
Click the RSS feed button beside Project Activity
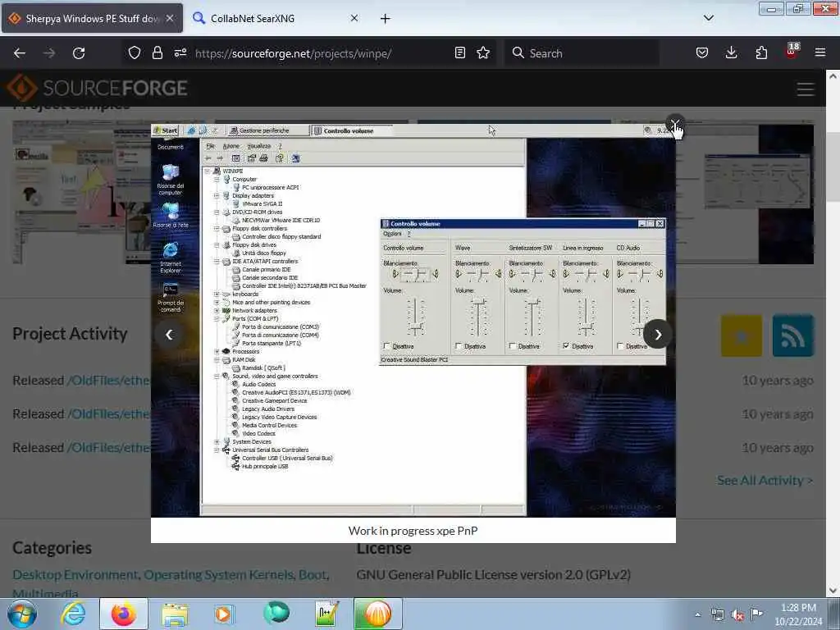793,336
